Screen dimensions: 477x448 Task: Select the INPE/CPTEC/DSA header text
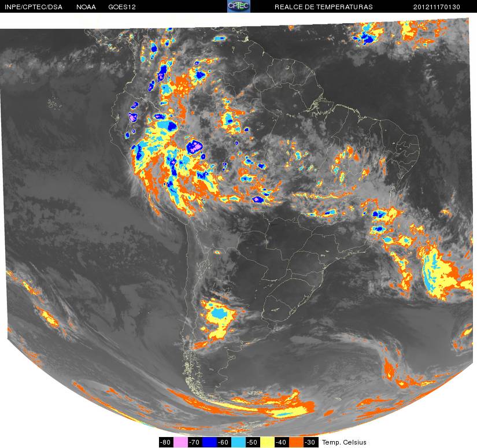click(34, 7)
